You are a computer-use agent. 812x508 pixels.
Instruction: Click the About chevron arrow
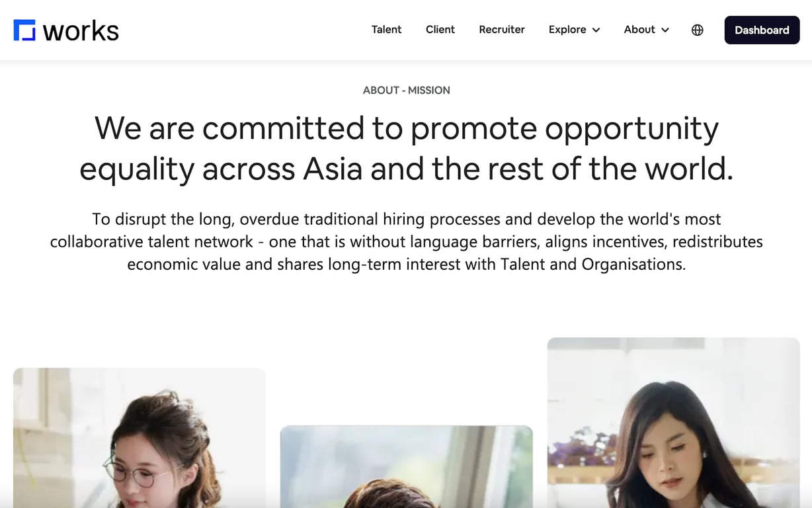665,30
